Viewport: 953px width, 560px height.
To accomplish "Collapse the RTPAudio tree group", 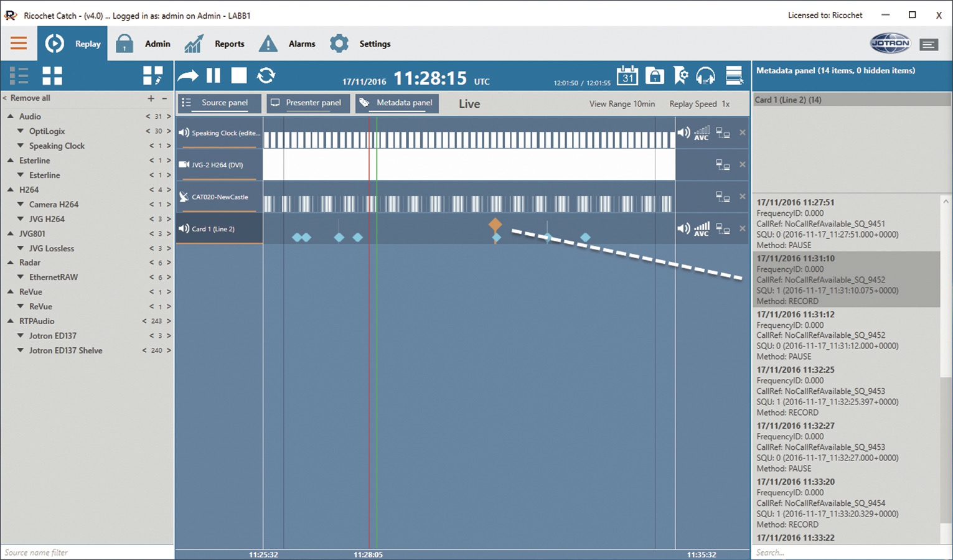I will pos(11,321).
